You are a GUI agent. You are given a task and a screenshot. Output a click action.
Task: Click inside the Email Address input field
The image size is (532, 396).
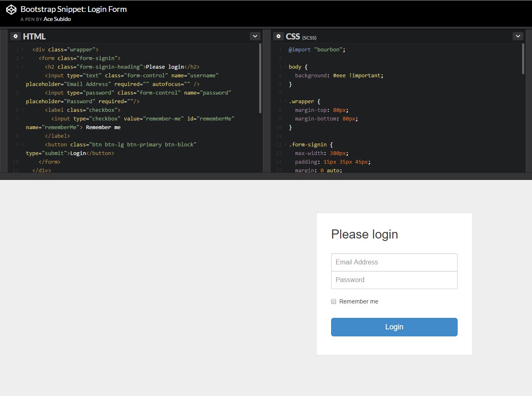394,262
